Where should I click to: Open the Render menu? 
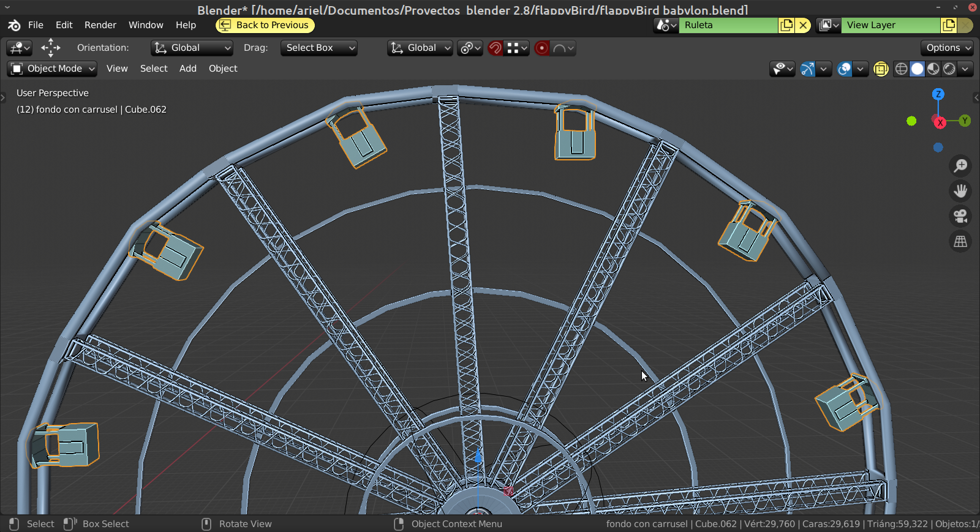[100, 25]
